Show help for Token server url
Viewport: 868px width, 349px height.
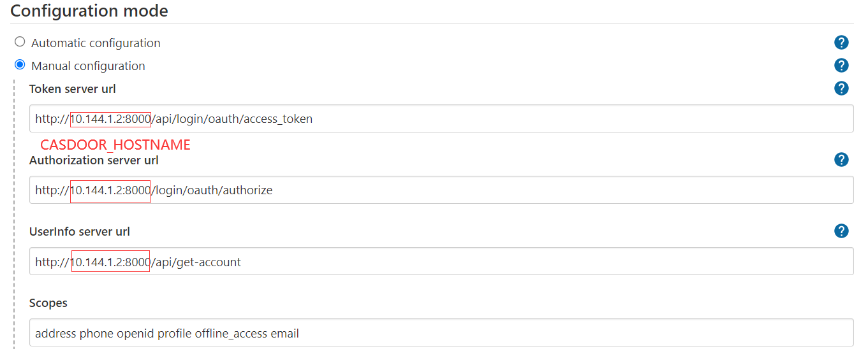(x=841, y=89)
